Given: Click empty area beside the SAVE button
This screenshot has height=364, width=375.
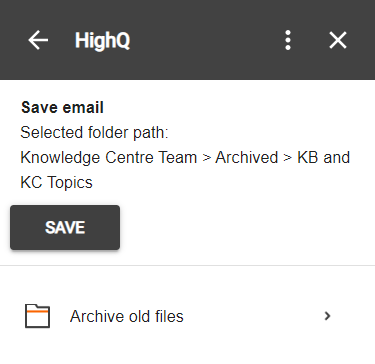Looking at the screenshot, I should [247, 227].
